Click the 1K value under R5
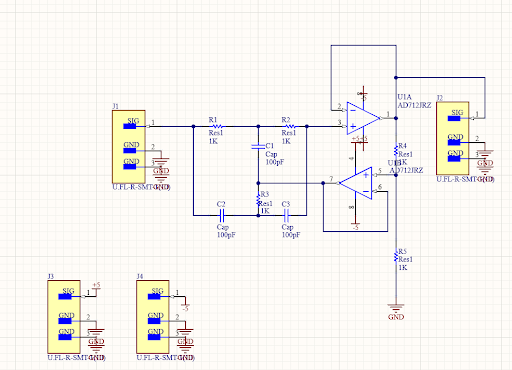 403,268
